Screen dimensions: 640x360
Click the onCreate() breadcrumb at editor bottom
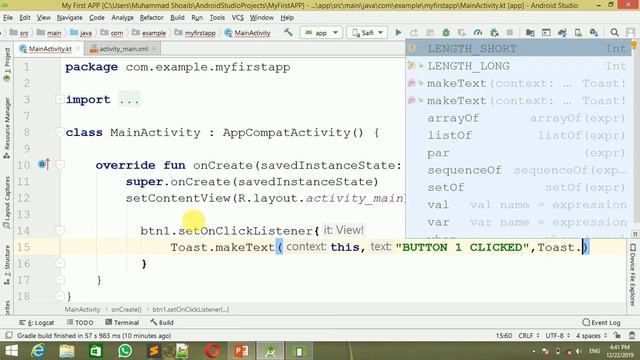126,309
